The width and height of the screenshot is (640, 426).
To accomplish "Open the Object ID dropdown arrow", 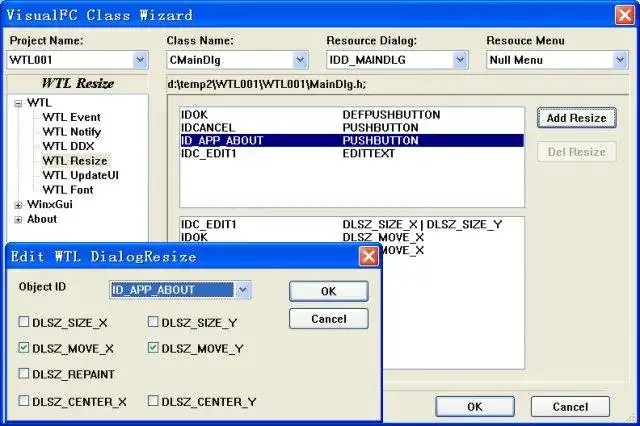I will pyautogui.click(x=243, y=290).
